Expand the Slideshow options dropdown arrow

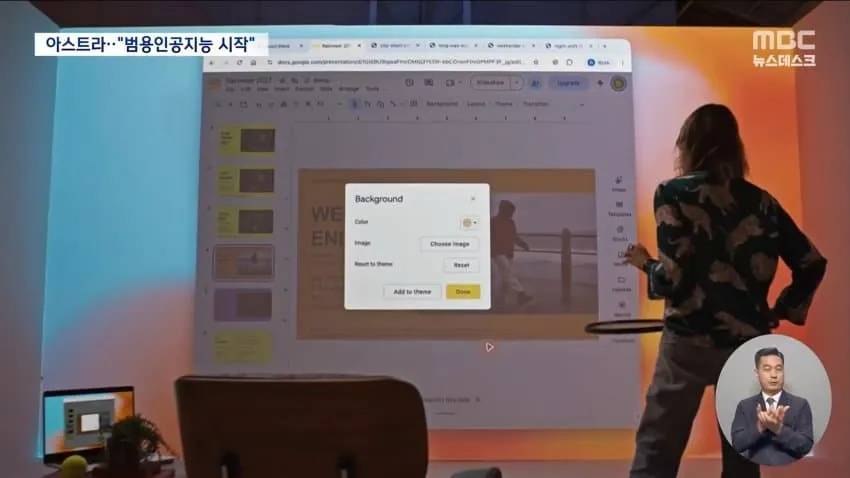click(516, 83)
